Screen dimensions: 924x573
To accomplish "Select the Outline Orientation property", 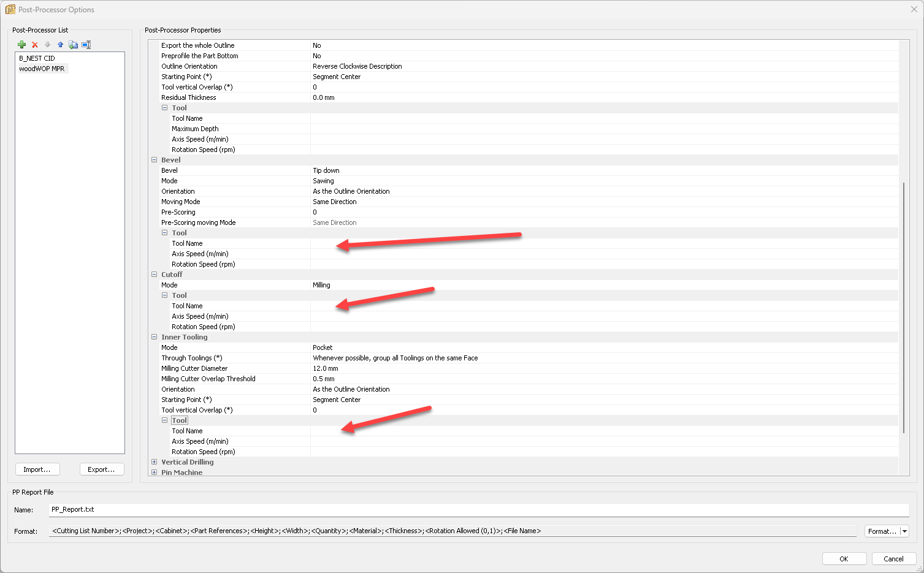I will (189, 66).
